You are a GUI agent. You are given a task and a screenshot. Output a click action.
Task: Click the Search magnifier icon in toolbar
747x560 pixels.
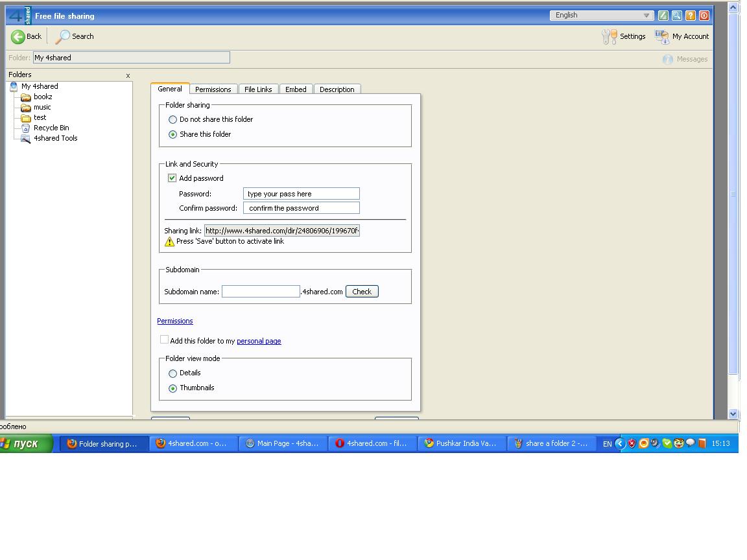pos(62,37)
